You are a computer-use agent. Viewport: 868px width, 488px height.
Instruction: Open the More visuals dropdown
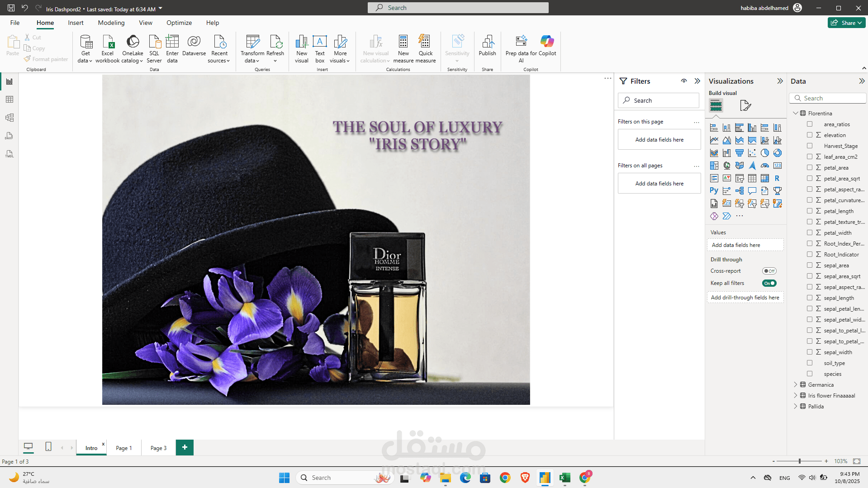[340, 49]
